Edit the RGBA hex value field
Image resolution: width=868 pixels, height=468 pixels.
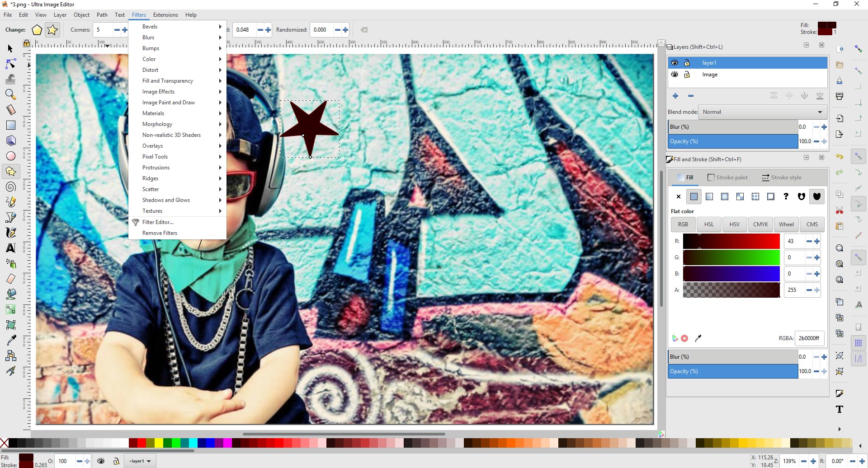click(x=809, y=338)
